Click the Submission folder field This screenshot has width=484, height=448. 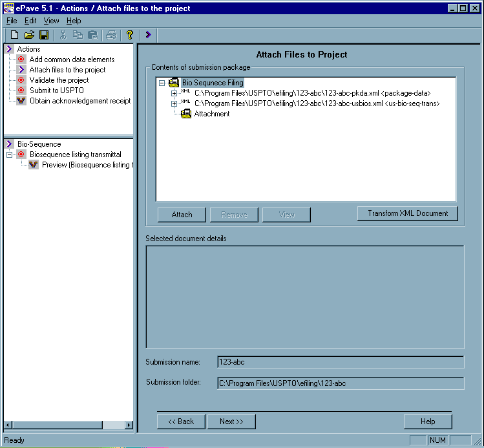pyautogui.click(x=341, y=383)
